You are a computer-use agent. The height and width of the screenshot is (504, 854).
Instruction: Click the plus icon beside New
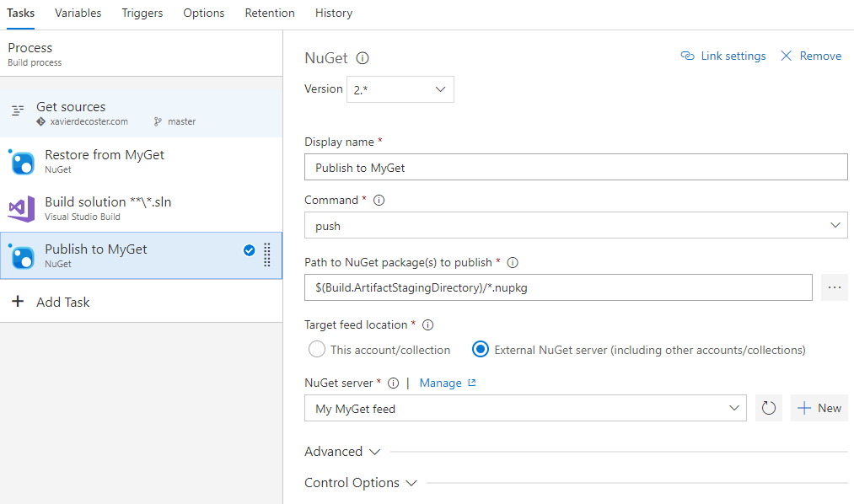coord(804,408)
